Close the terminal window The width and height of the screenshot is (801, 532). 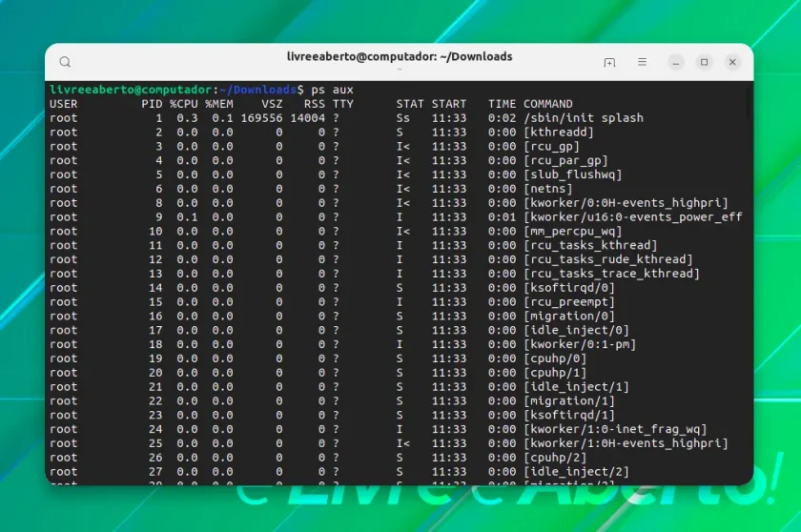click(x=732, y=62)
